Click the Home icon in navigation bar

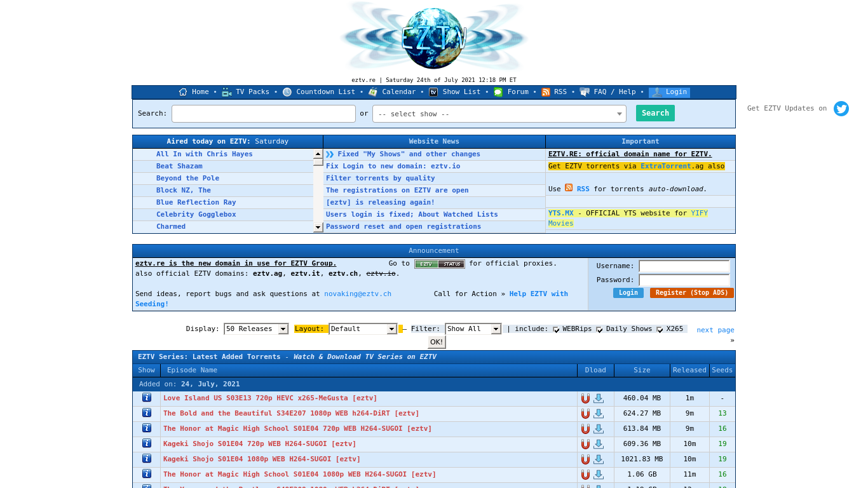click(x=183, y=92)
